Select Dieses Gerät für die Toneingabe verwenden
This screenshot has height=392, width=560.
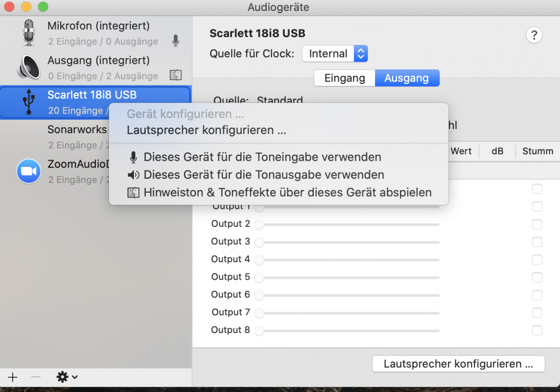click(x=279, y=157)
